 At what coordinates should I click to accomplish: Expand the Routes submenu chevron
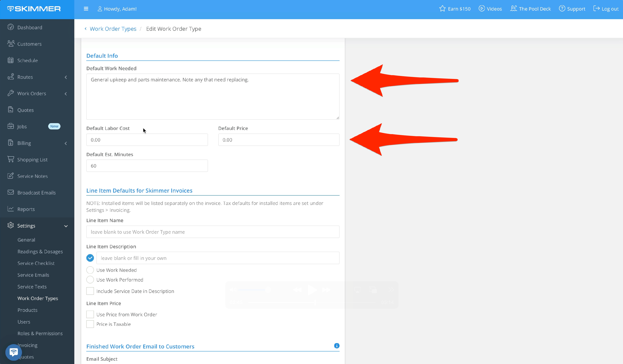coord(66,77)
